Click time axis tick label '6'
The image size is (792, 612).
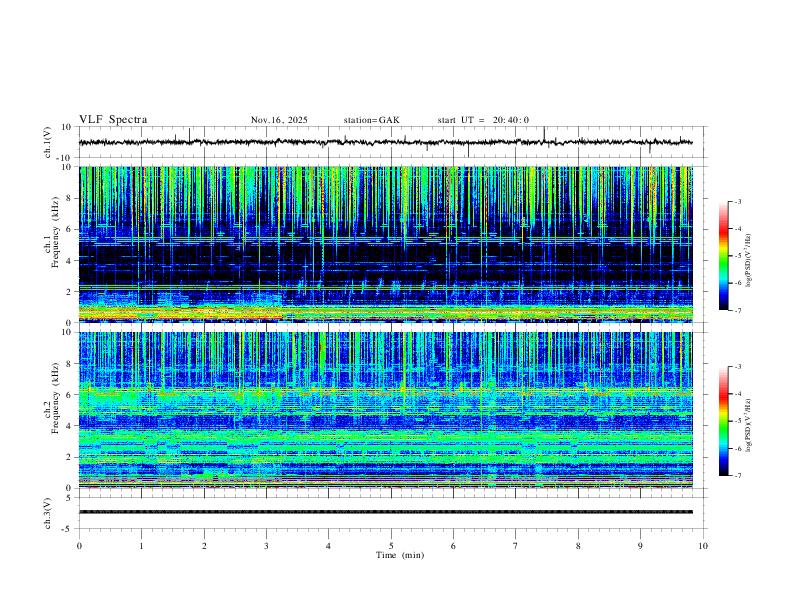(454, 546)
